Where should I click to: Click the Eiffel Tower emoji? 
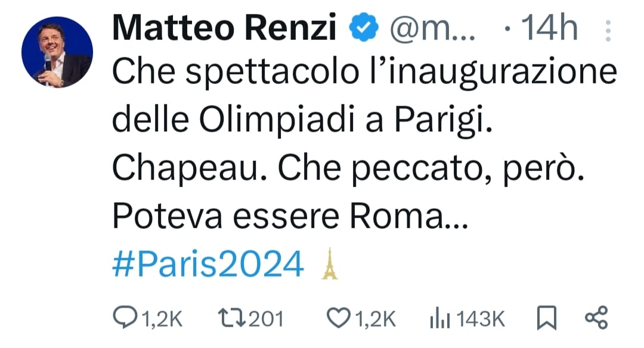pyautogui.click(x=330, y=265)
